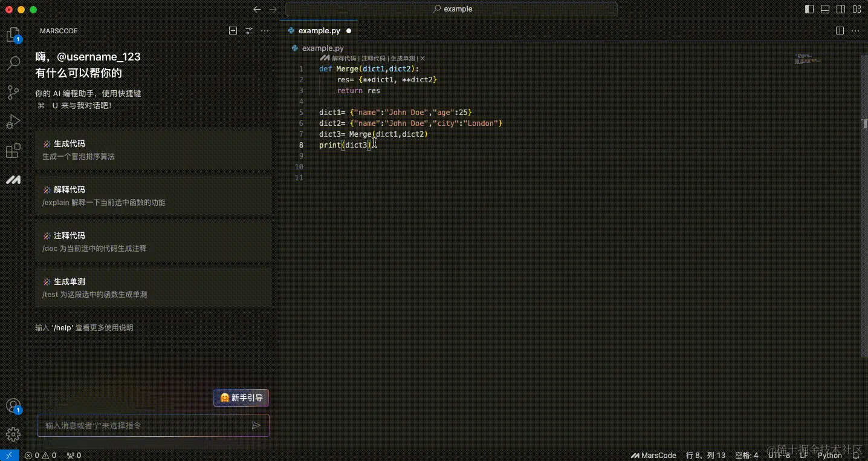Image resolution: width=868 pixels, height=461 pixels.
Task: Click the line and column indicator 行 8, 列 13
Action: pyautogui.click(x=705, y=455)
